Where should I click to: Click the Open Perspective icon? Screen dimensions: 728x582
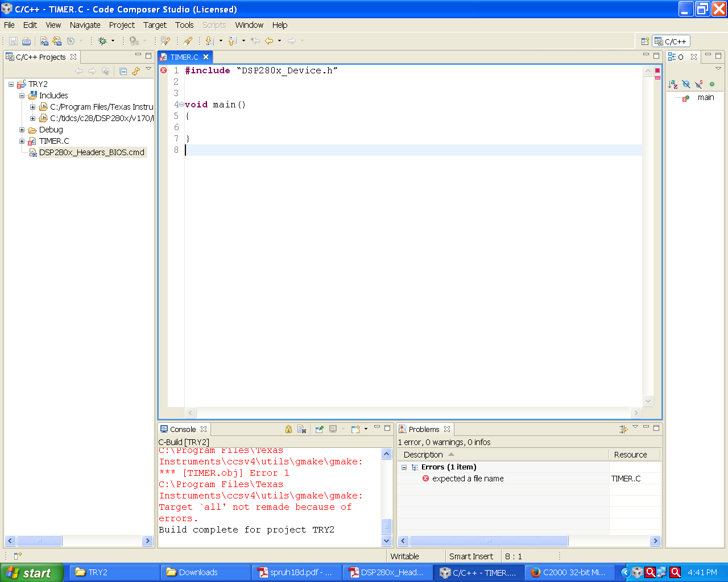tap(645, 41)
